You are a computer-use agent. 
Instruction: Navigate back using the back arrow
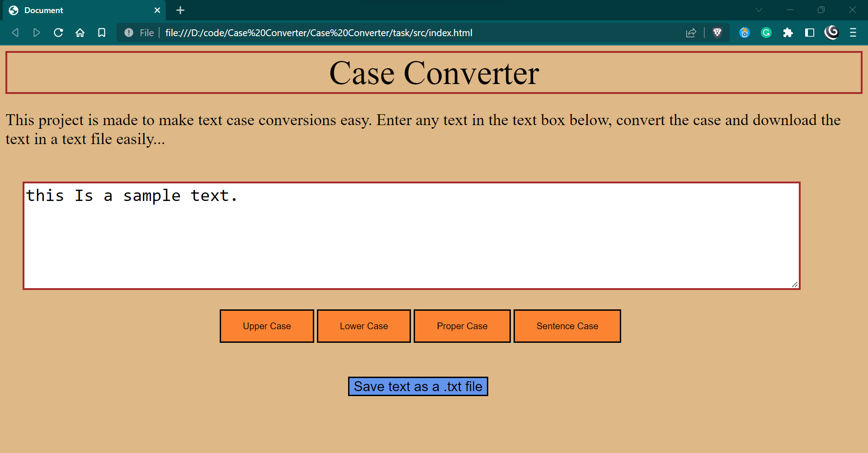click(15, 33)
